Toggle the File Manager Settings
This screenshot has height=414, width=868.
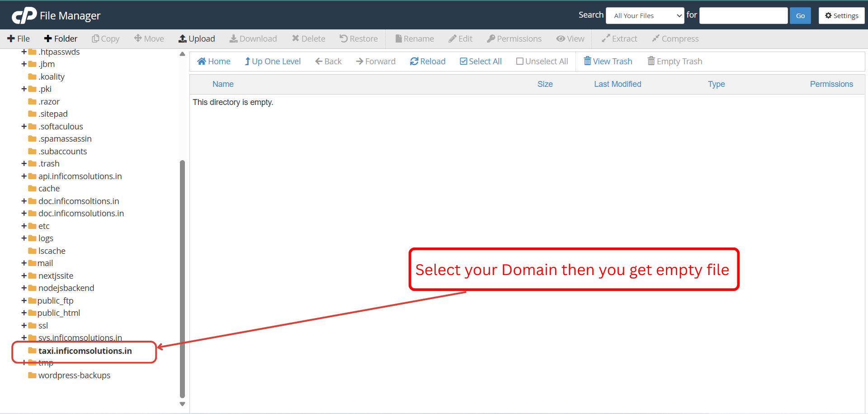(x=841, y=15)
